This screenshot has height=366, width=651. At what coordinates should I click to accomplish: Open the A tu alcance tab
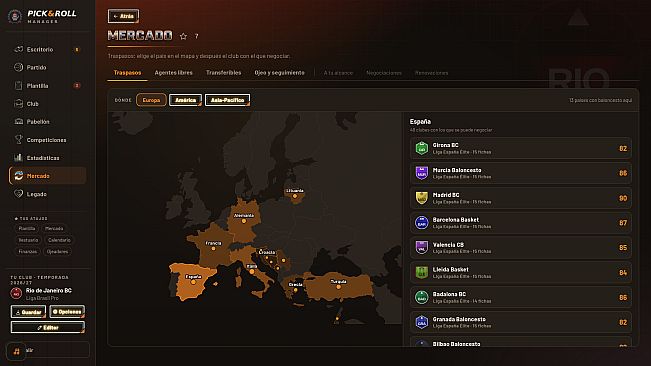point(338,73)
